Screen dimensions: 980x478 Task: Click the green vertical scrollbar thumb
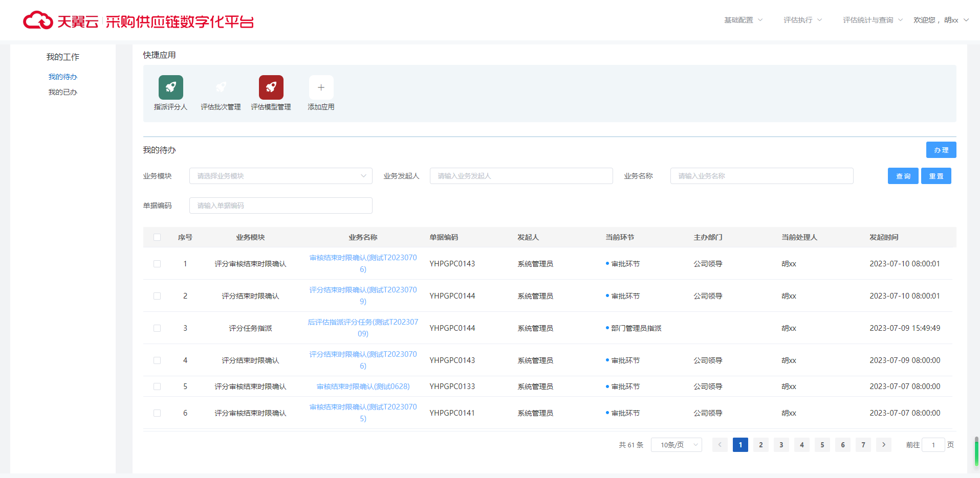(x=976, y=451)
